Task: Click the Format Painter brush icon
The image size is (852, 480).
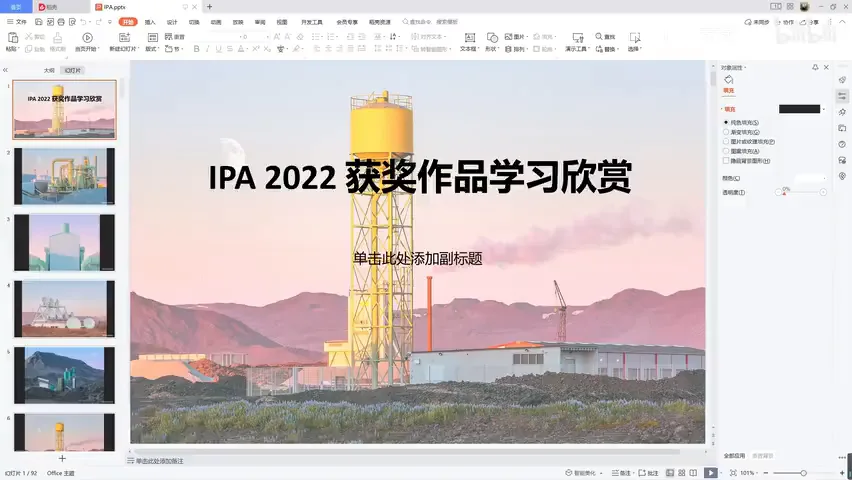Action: click(x=58, y=38)
